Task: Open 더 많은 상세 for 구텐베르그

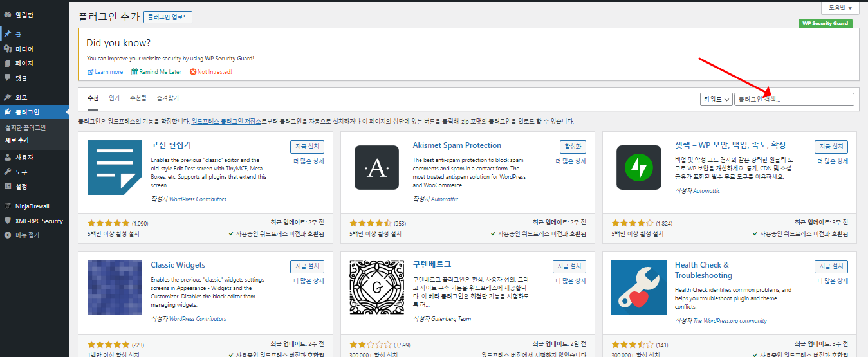Action: tap(571, 280)
